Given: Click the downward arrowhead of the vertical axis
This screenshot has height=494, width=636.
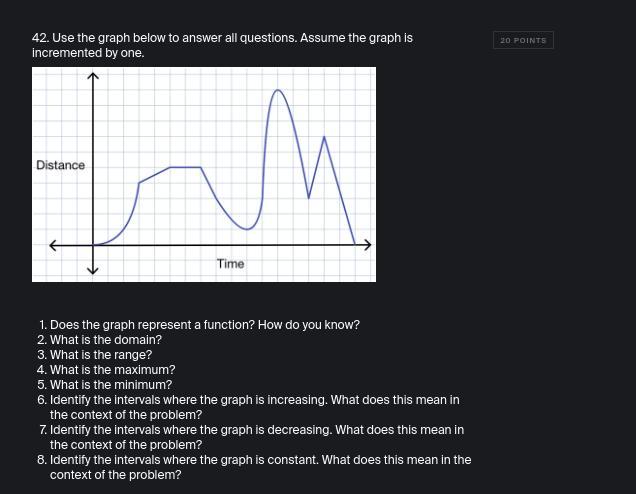Looking at the screenshot, I should coord(93,270).
